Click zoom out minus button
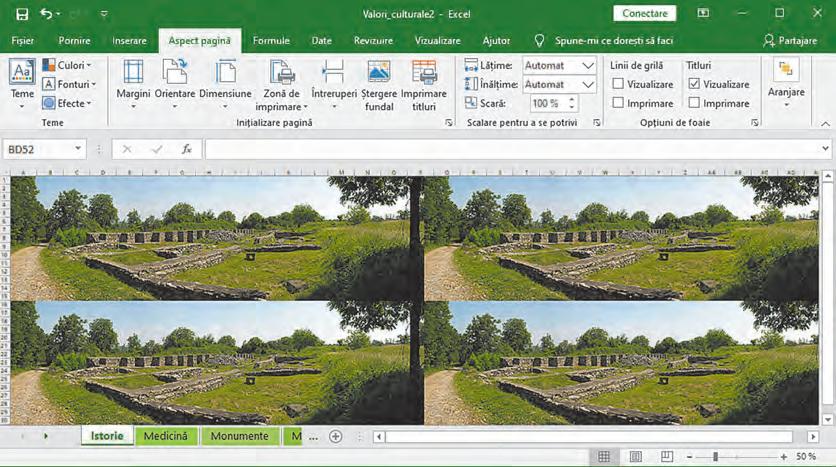Screen dimensions: 836x467 689,457
